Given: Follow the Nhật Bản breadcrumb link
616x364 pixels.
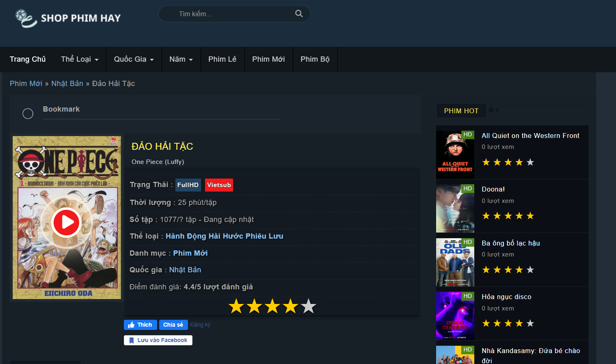Looking at the screenshot, I should [67, 84].
